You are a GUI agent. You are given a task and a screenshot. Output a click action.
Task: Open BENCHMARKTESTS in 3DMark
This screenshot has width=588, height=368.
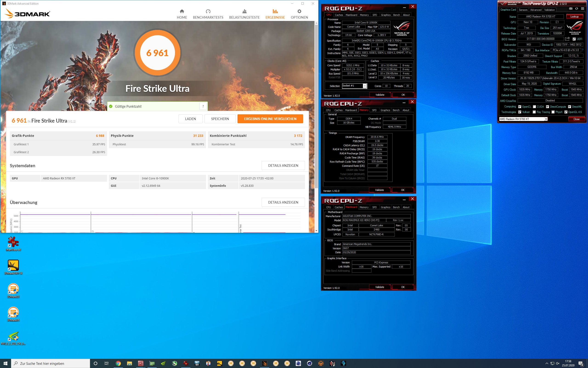pyautogui.click(x=208, y=14)
